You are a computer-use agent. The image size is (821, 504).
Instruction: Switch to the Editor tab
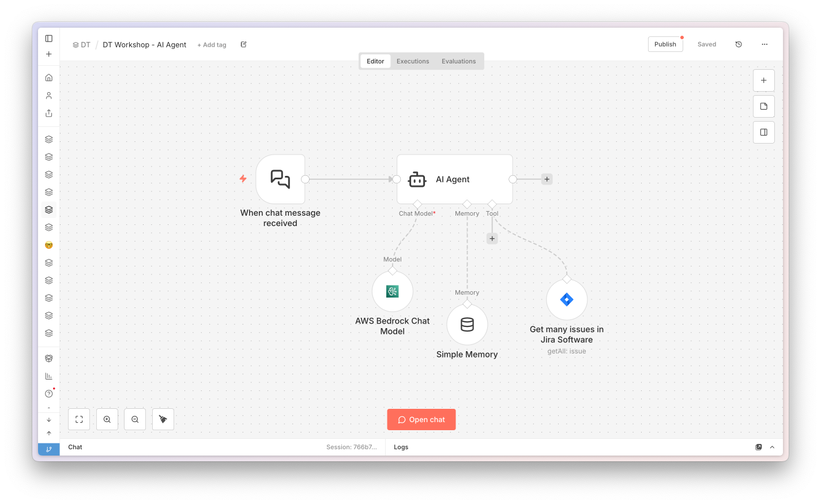[x=375, y=61]
